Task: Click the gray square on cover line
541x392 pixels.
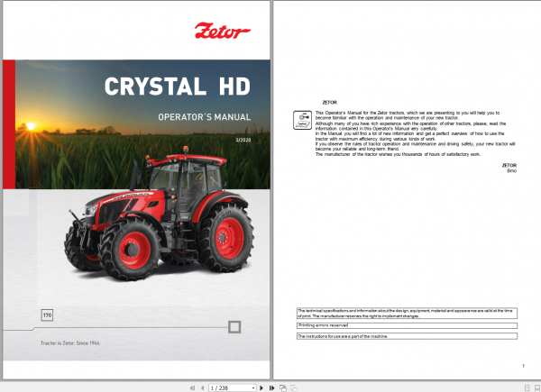Action: [234, 327]
